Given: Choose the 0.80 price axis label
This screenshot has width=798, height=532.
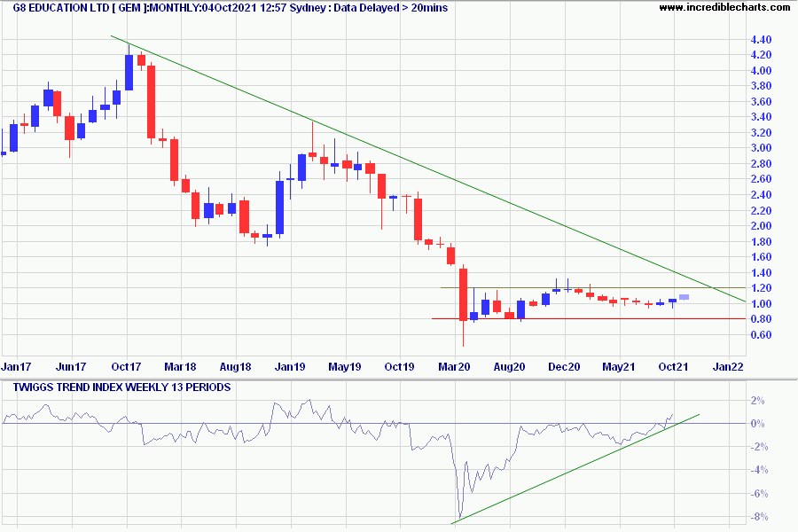Looking at the screenshot, I should (x=761, y=319).
